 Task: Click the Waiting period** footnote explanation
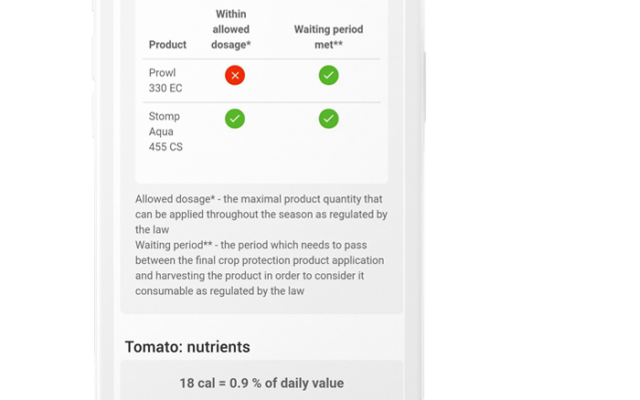point(260,268)
